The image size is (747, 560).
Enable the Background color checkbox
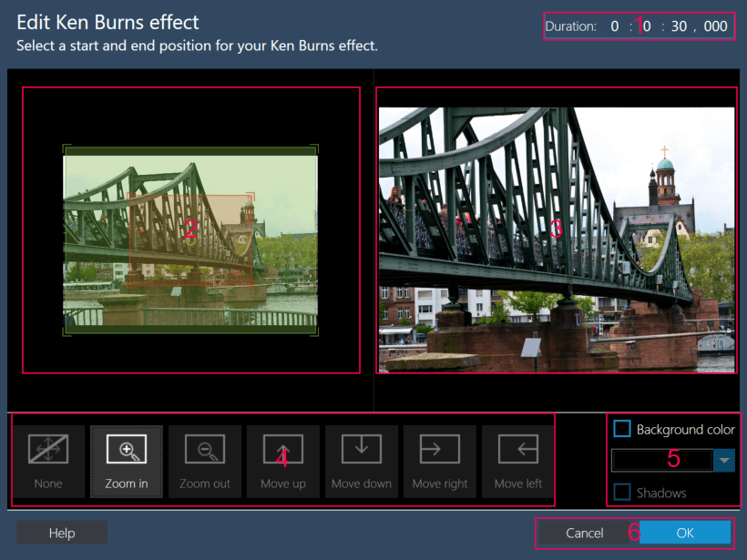point(622,429)
